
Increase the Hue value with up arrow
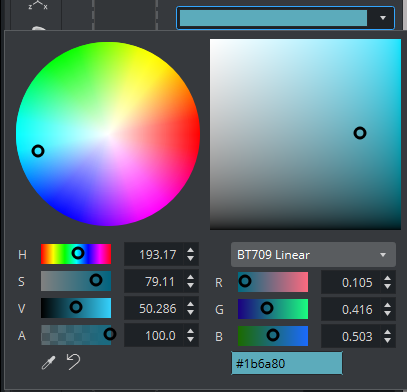[x=190, y=251]
